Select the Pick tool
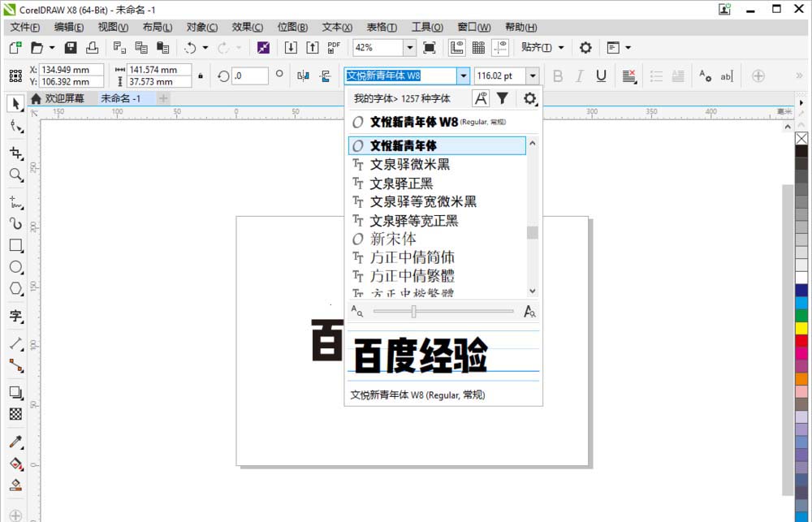 [x=15, y=103]
